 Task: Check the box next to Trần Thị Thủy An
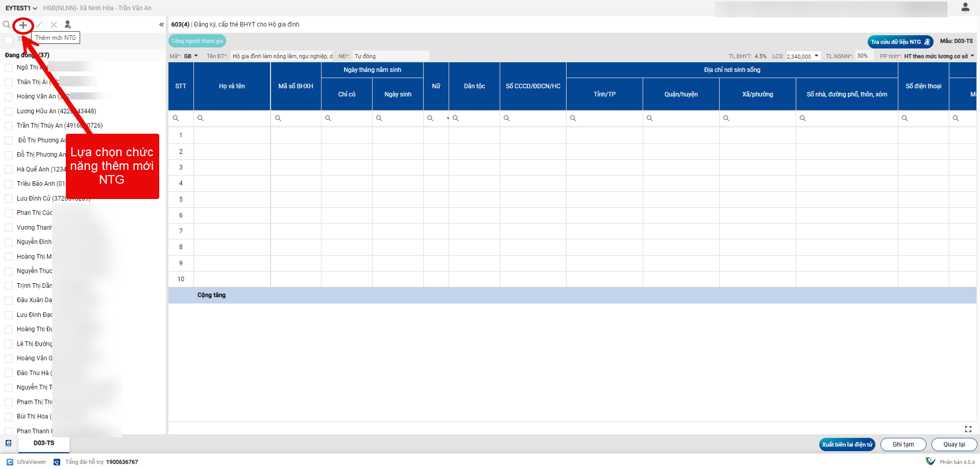click(9, 126)
